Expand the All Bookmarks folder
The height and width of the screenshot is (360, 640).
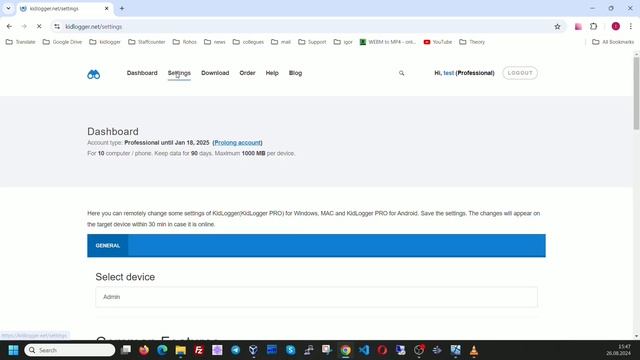point(613,42)
